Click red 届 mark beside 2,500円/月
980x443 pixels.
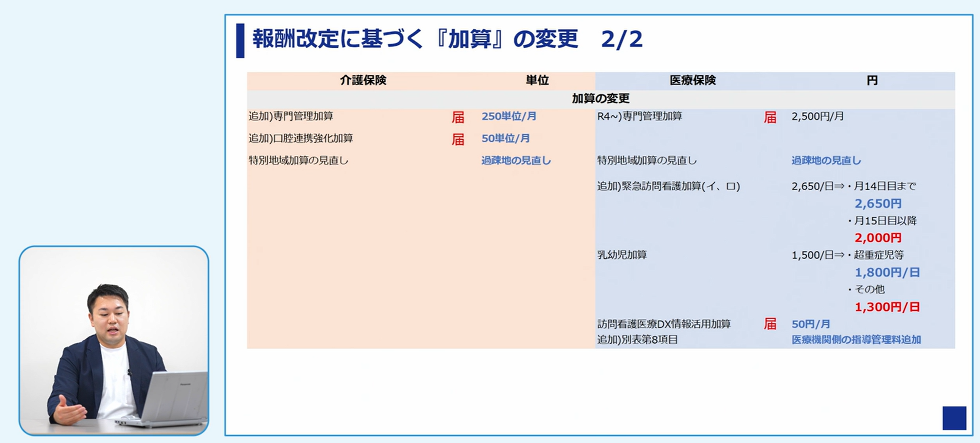coord(770,117)
